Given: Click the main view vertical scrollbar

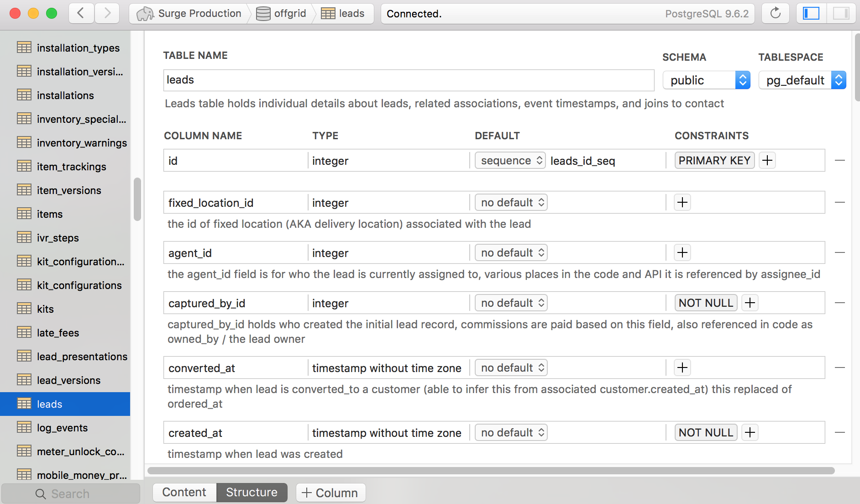Looking at the screenshot, I should [857, 68].
